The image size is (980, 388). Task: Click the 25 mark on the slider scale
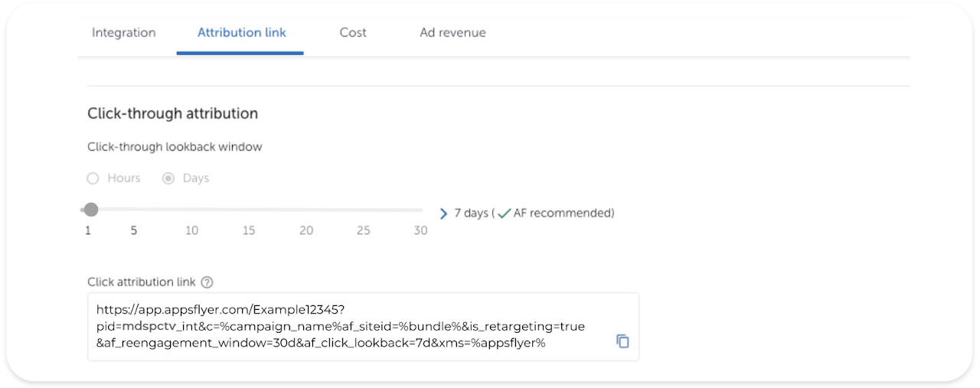coord(364,230)
